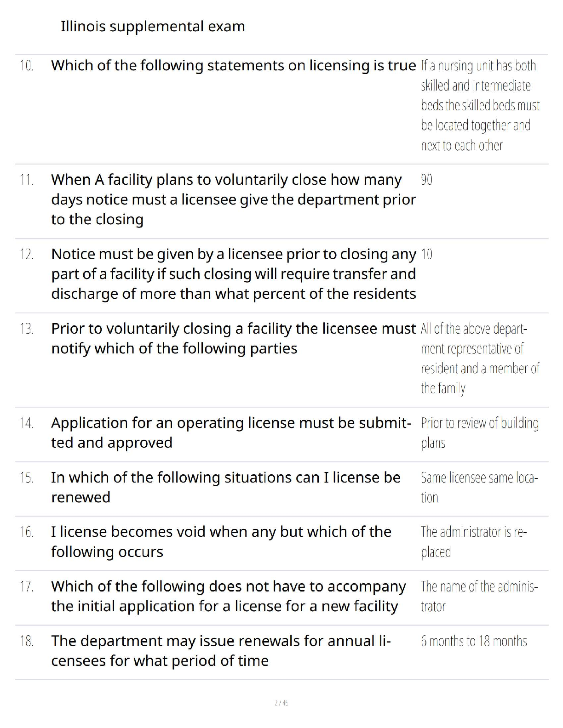Click question 17 about initial application
The height and width of the screenshot is (728, 563).
click(228, 596)
